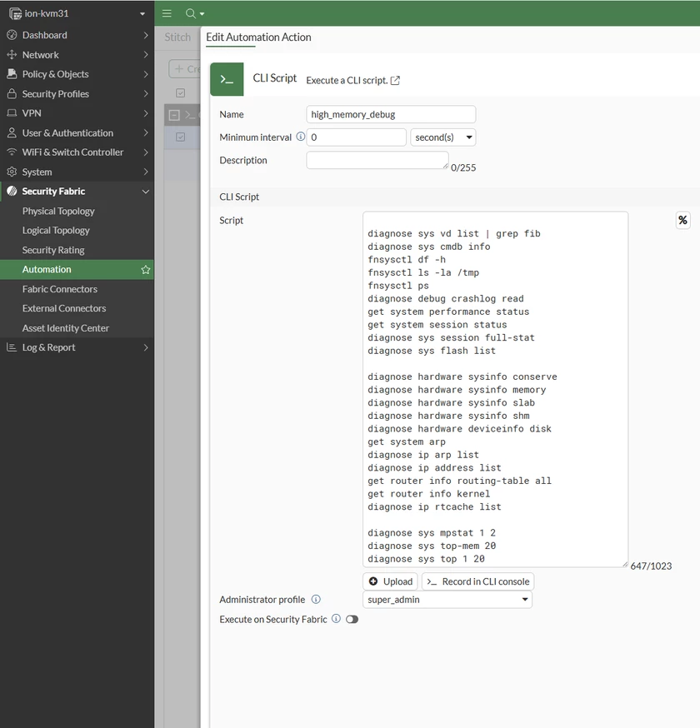700x728 pixels.
Task: Click the Name input field
Action: point(391,114)
